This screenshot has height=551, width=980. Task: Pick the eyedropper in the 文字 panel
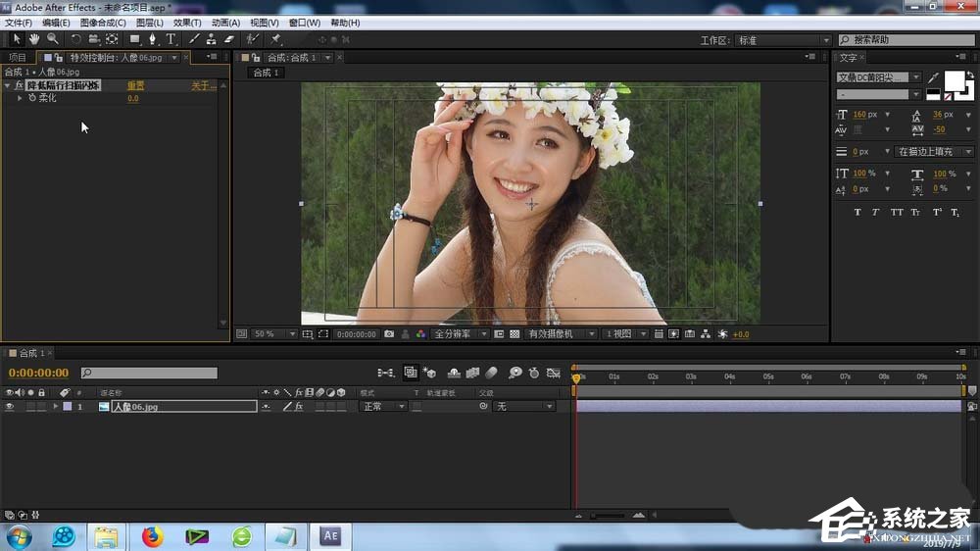click(933, 77)
